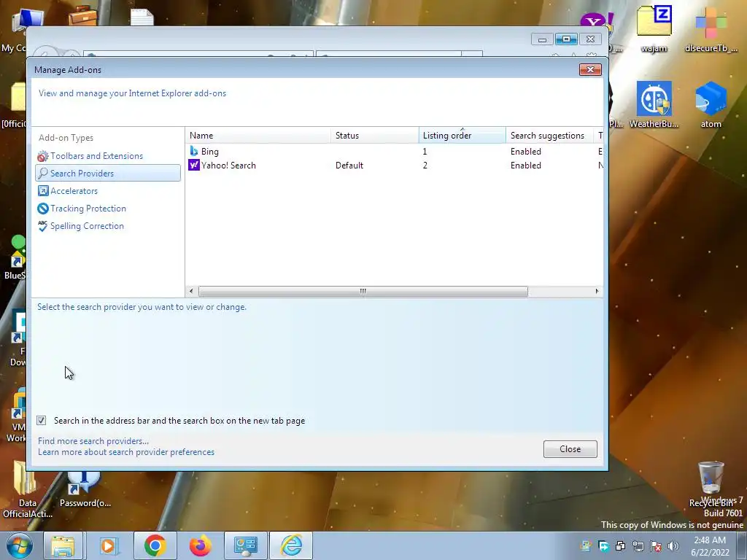Click the Bing logo icon

pyautogui.click(x=194, y=152)
